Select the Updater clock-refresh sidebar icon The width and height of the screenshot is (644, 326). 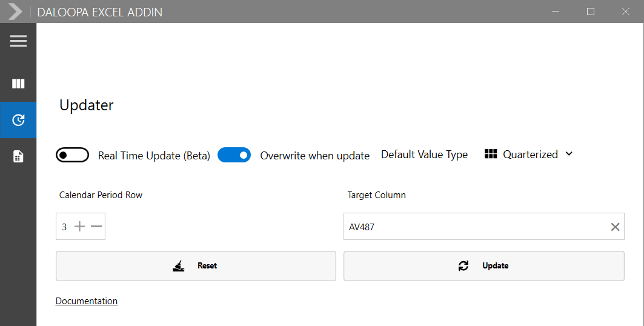click(18, 120)
